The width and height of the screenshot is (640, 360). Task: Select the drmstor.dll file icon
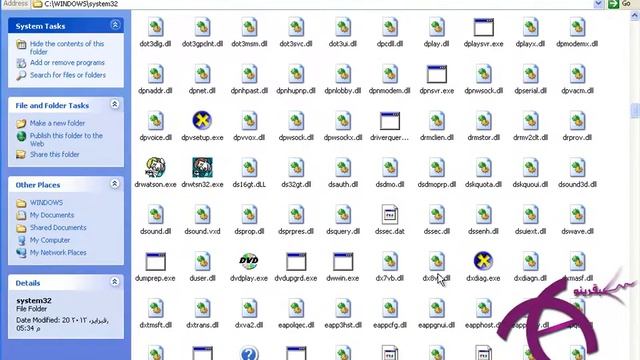[x=483, y=121]
